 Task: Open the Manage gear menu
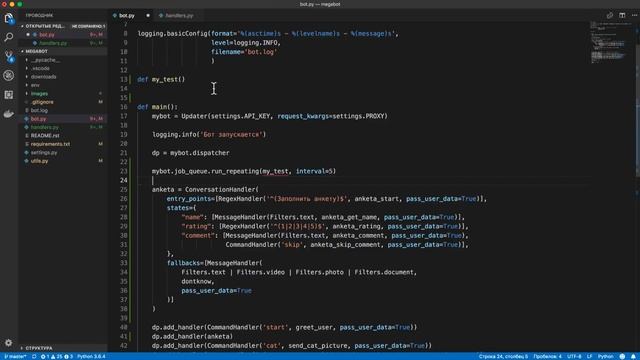coord(9,343)
